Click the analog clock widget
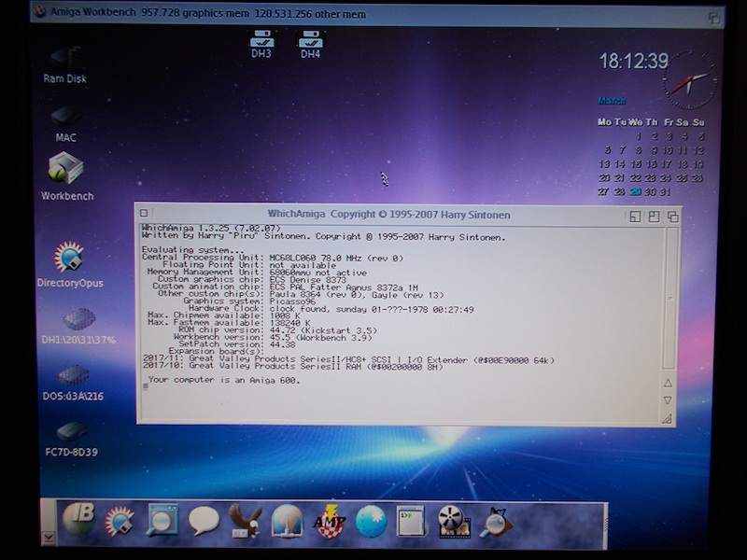The image size is (747, 560). click(690, 81)
